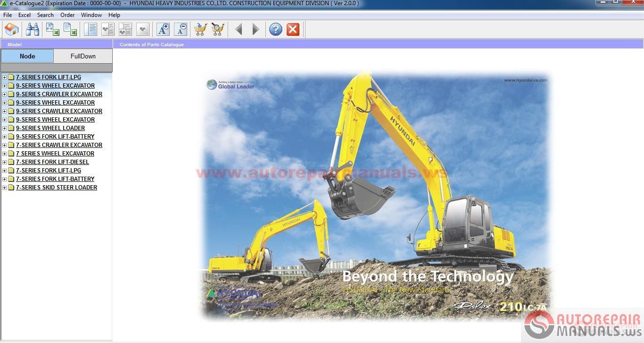644x343 pixels.
Task: Switch to text-only page layout
Action: 90,29
